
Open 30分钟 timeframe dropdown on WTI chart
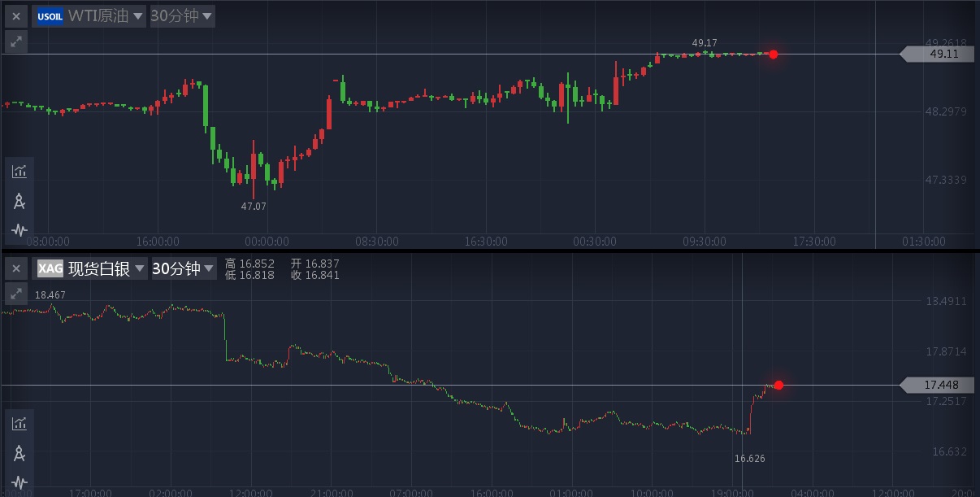pos(183,15)
